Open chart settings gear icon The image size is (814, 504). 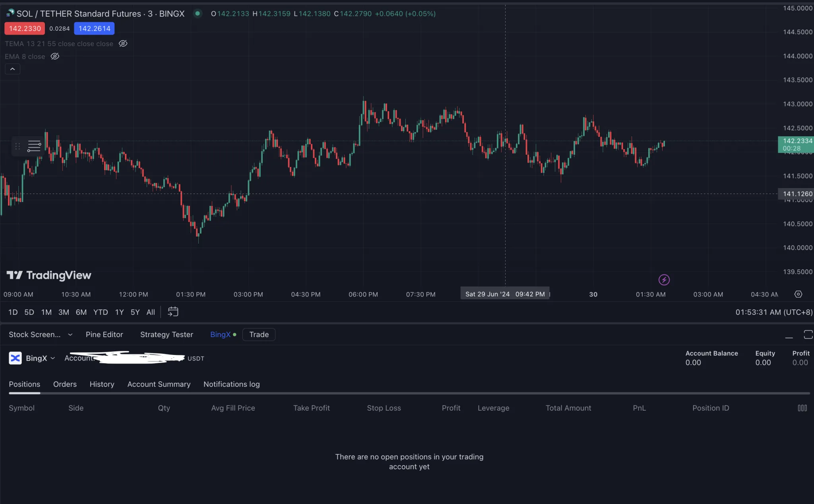(798, 294)
